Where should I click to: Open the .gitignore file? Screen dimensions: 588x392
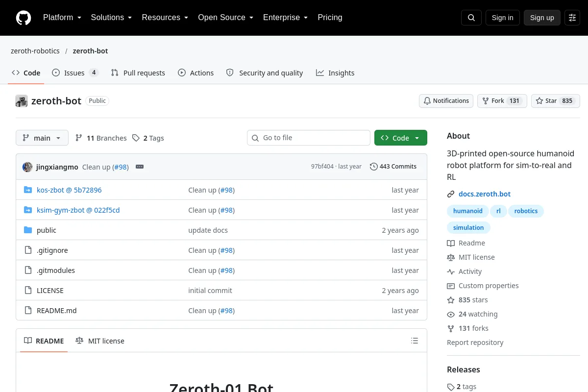coord(52,250)
